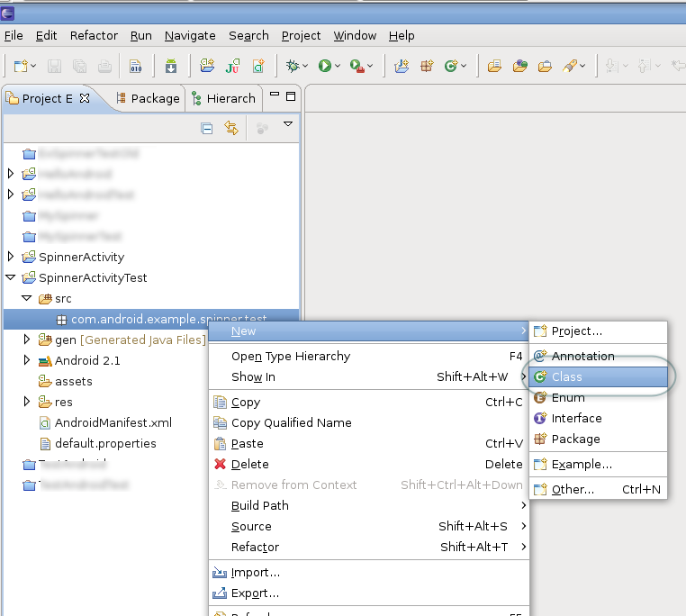
Task: Toggle Link with Editor in Project Explorer
Action: point(231,129)
